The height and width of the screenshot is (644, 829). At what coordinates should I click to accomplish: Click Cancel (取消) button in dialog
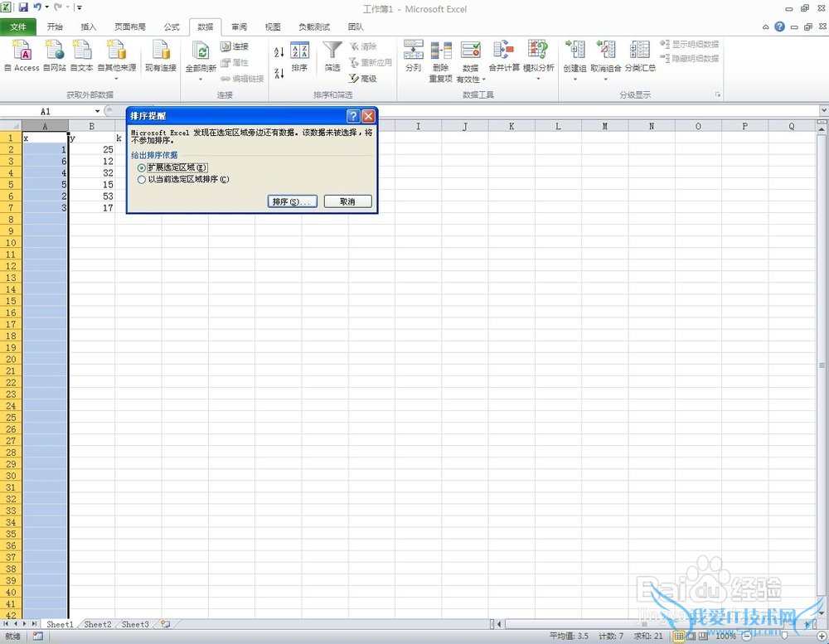347,201
